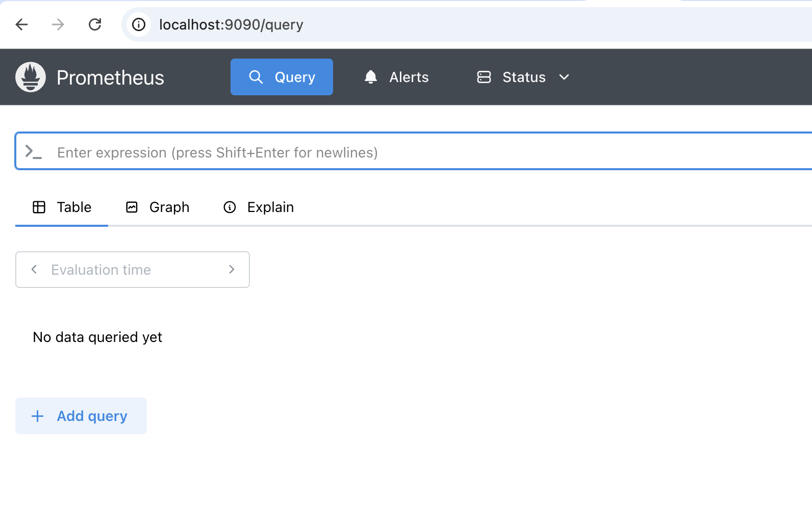The image size is (812, 529).
Task: Open the Prometheus home title link
Action: tap(110, 77)
